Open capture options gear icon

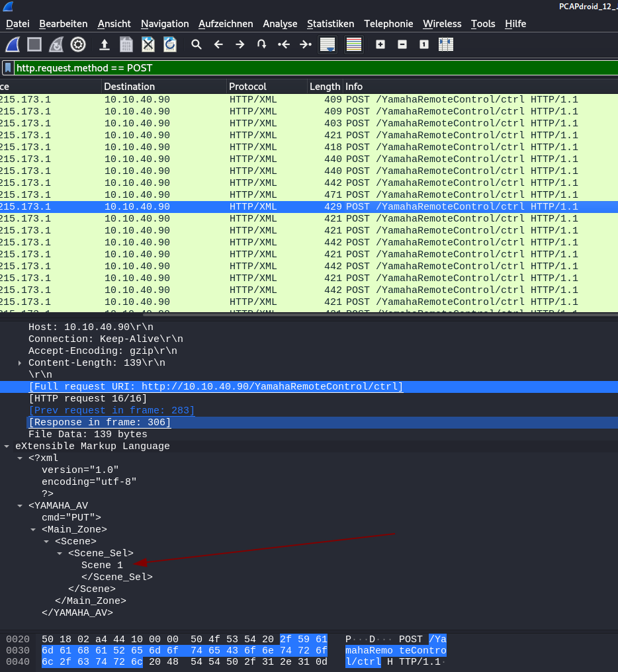(78, 44)
